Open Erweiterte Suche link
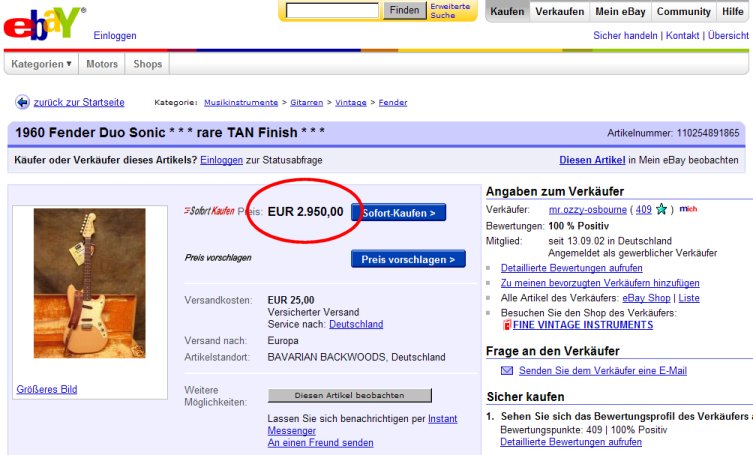The image size is (753, 455). (x=450, y=11)
